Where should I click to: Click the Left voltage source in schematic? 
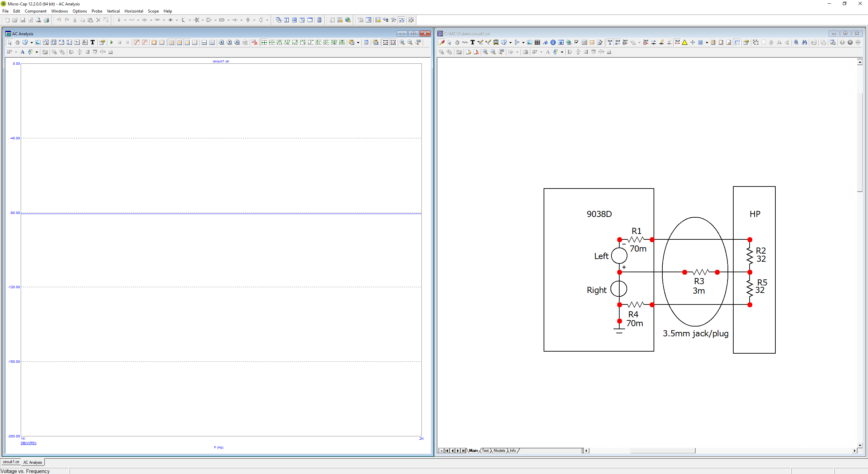(619, 256)
